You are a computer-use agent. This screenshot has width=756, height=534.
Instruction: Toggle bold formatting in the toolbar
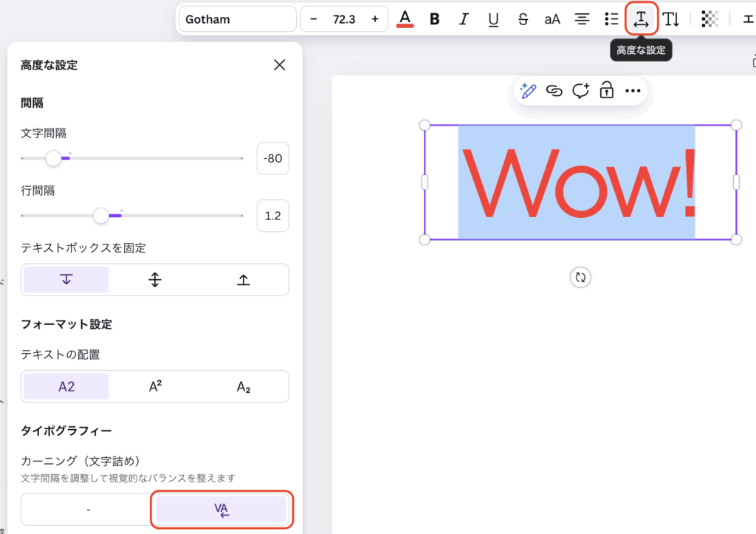(x=435, y=19)
